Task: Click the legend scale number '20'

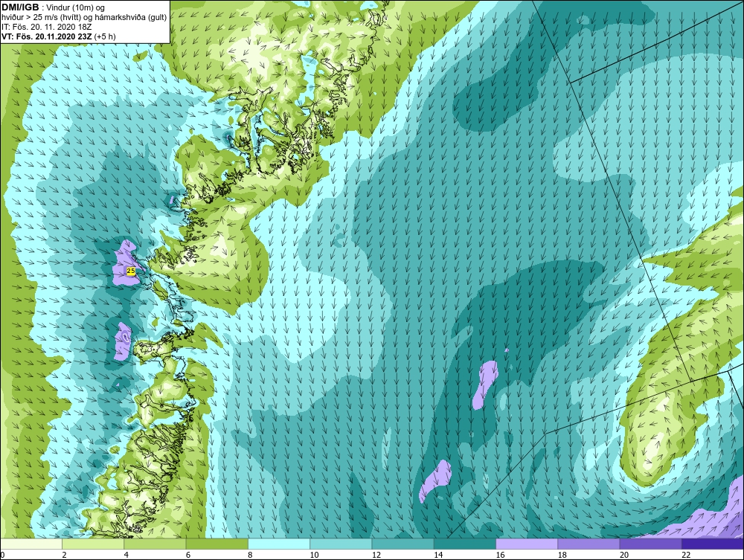Action: pyautogui.click(x=624, y=555)
